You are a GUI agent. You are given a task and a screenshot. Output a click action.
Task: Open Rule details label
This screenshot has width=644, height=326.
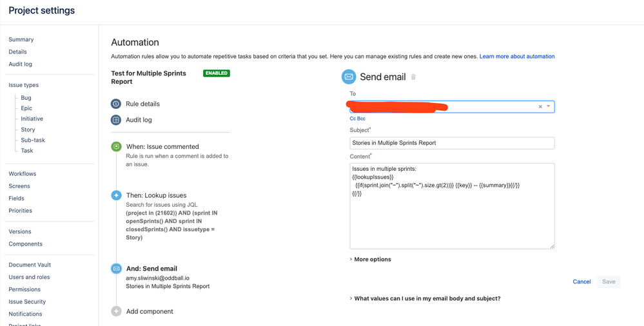(142, 104)
